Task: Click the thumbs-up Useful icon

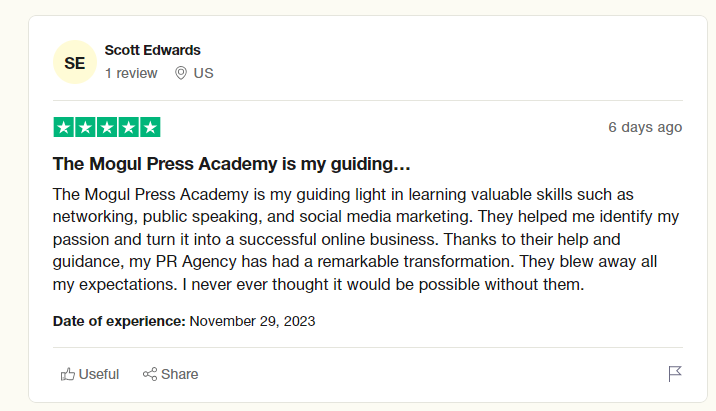Action: (68, 374)
